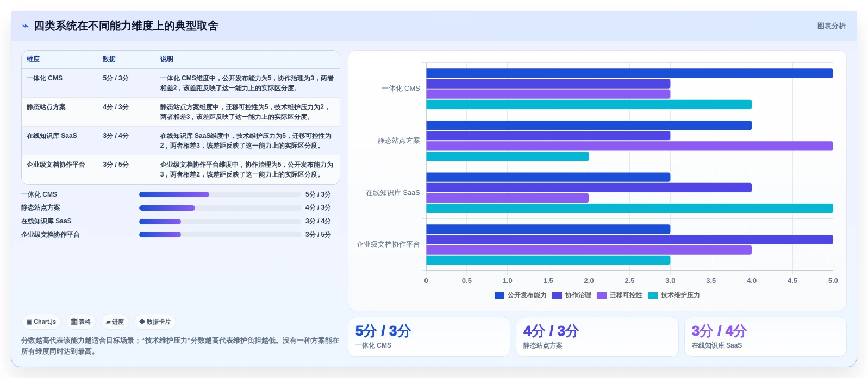Click the 说明 column header
The width and height of the screenshot is (868, 378).
coord(166,59)
